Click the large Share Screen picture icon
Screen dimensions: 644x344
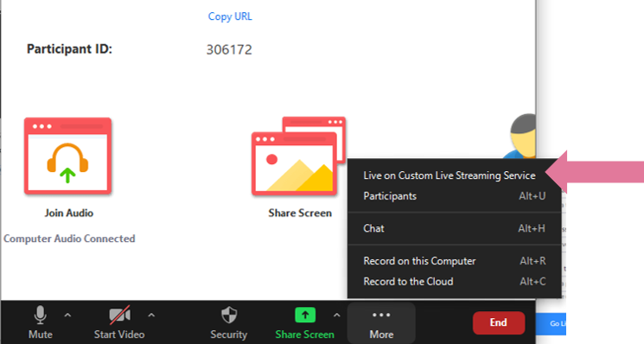coord(298,156)
